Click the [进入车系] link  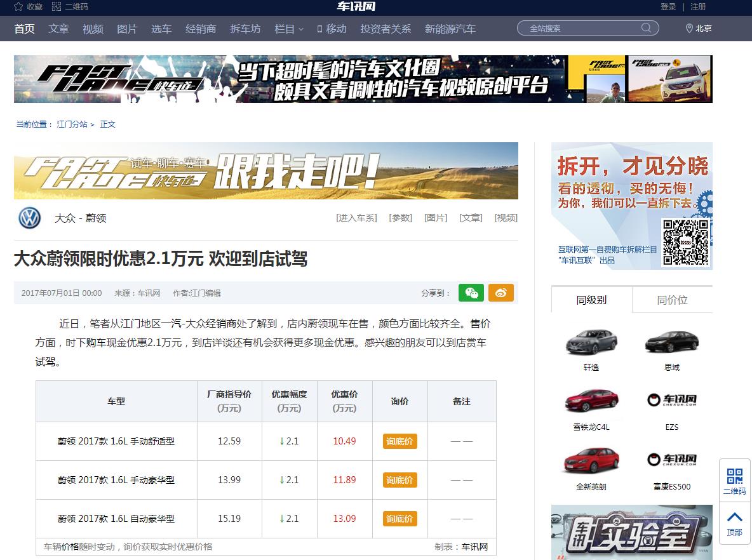tap(356, 218)
